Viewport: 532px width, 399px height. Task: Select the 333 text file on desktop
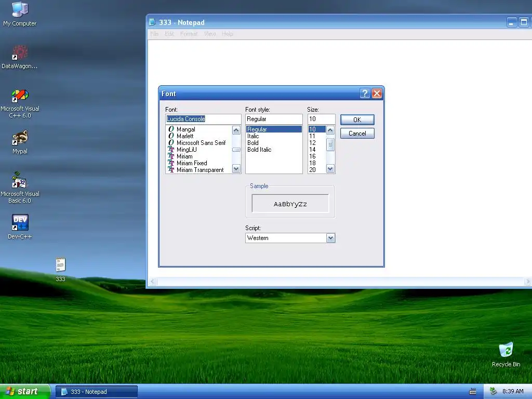pyautogui.click(x=60, y=270)
